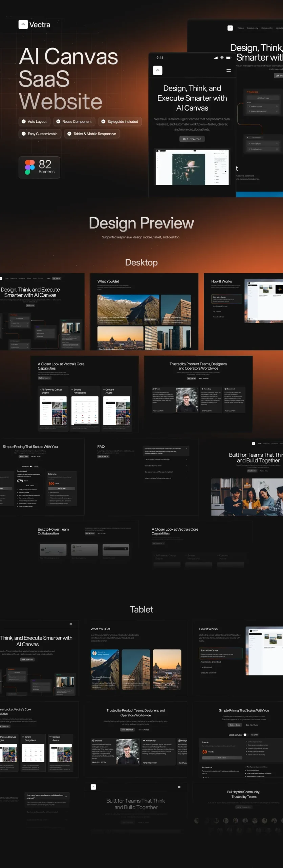
Task: Open the mountain thumbnail in desktop What You Get
Action: (x=128, y=310)
